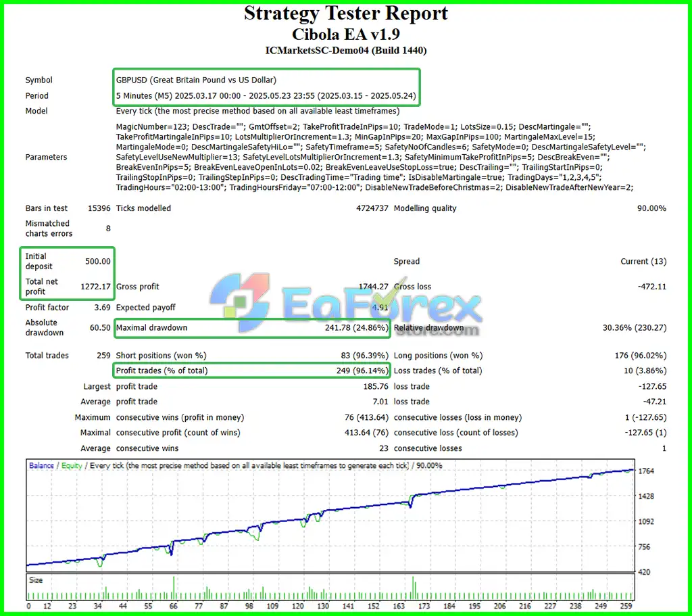The image size is (692, 616).
Task: Click "consecutive loss (count of losses)" label
Action: (x=456, y=432)
